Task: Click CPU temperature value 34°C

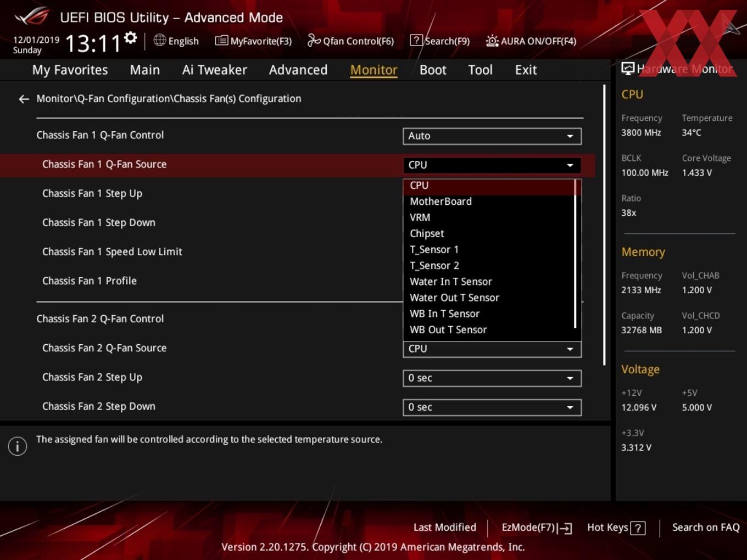Action: tap(692, 132)
